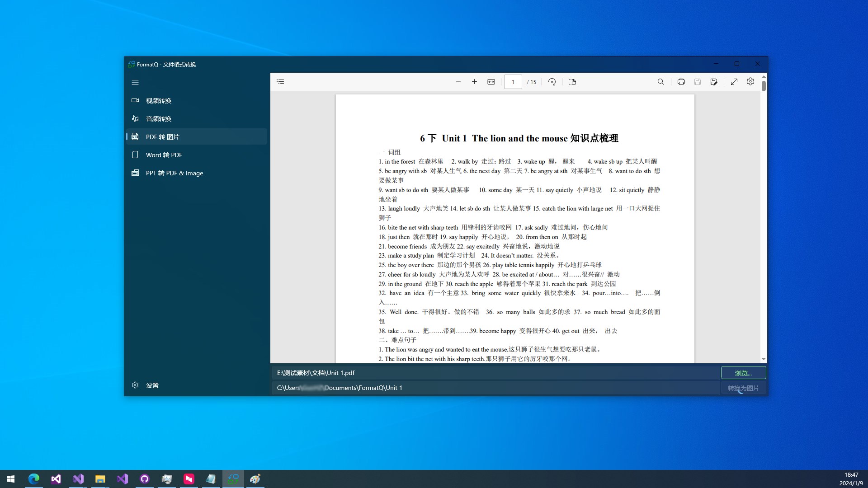Switch to Word 转 PDF page
868x488 pixels.
[x=164, y=155]
